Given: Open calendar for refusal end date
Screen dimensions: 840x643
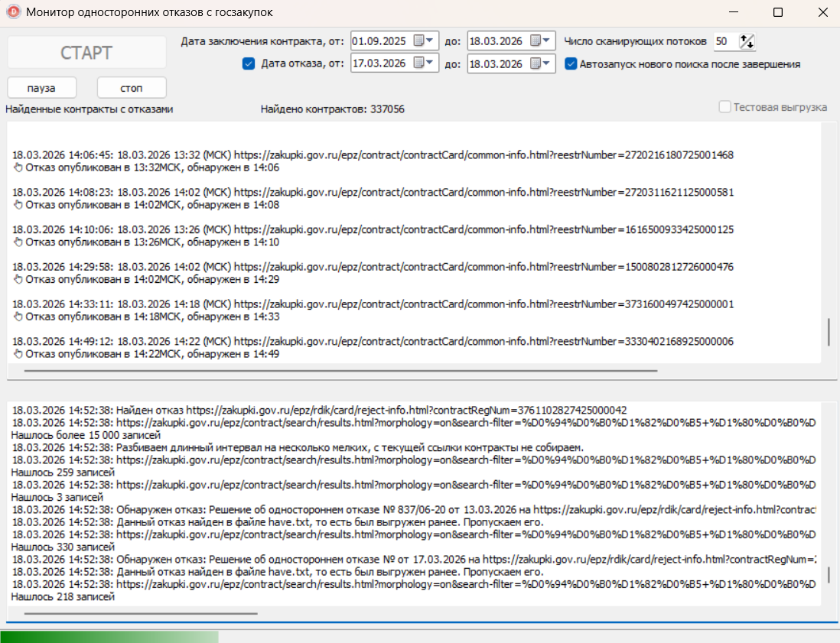Looking at the screenshot, I should point(540,63).
